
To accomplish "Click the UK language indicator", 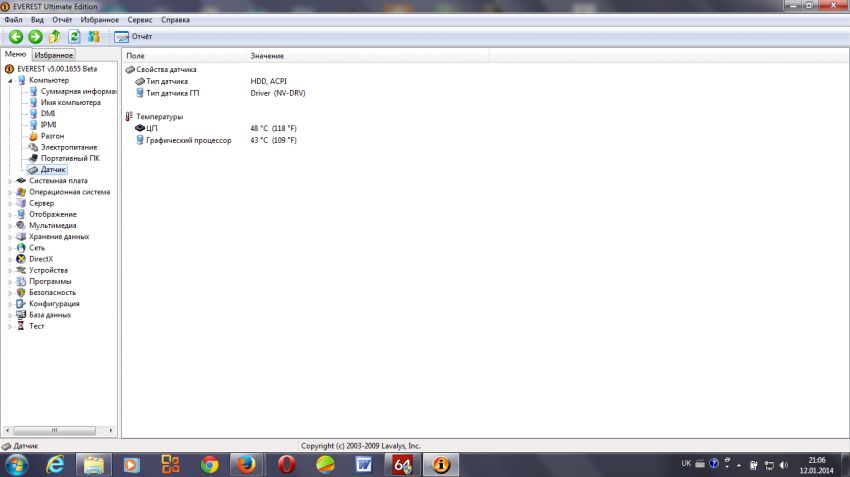I will click(x=686, y=463).
